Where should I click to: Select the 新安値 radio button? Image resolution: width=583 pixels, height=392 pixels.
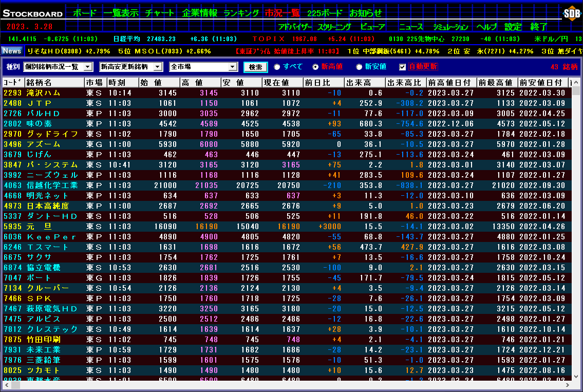(359, 67)
